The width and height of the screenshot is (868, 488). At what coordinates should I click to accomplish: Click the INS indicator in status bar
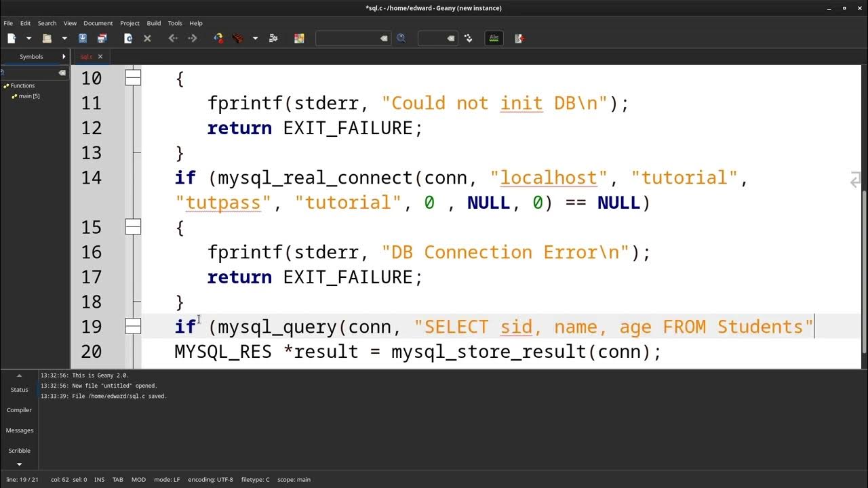coord(99,480)
